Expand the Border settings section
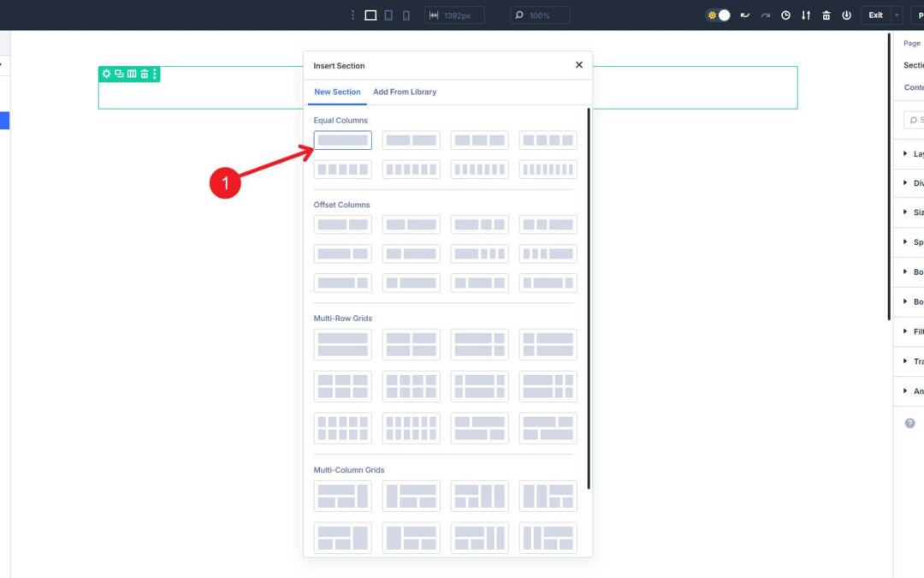This screenshot has height=578, width=924. click(x=918, y=271)
